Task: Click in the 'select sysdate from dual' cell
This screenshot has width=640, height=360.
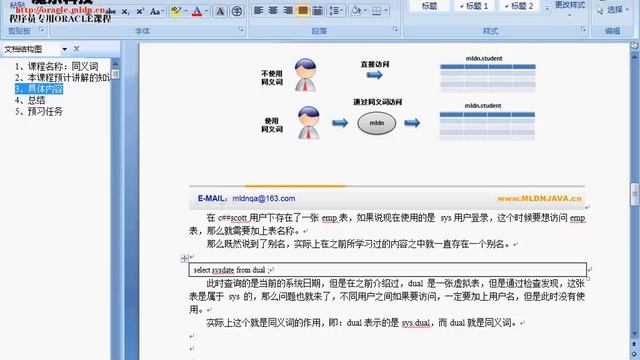Action: pyautogui.click(x=388, y=270)
